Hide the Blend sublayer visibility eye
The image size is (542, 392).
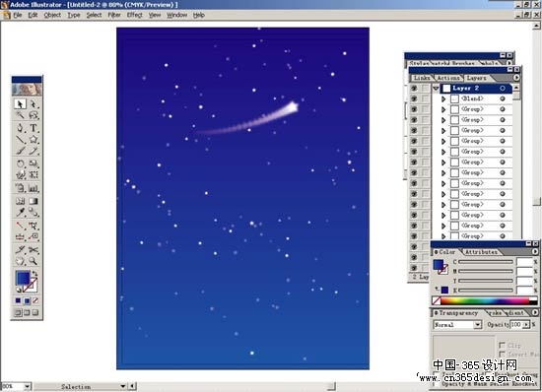coord(414,98)
